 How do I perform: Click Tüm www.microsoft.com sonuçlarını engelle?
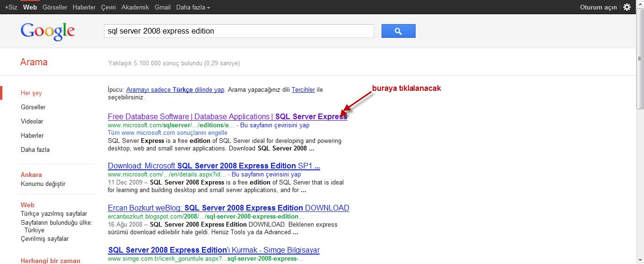coord(167,133)
